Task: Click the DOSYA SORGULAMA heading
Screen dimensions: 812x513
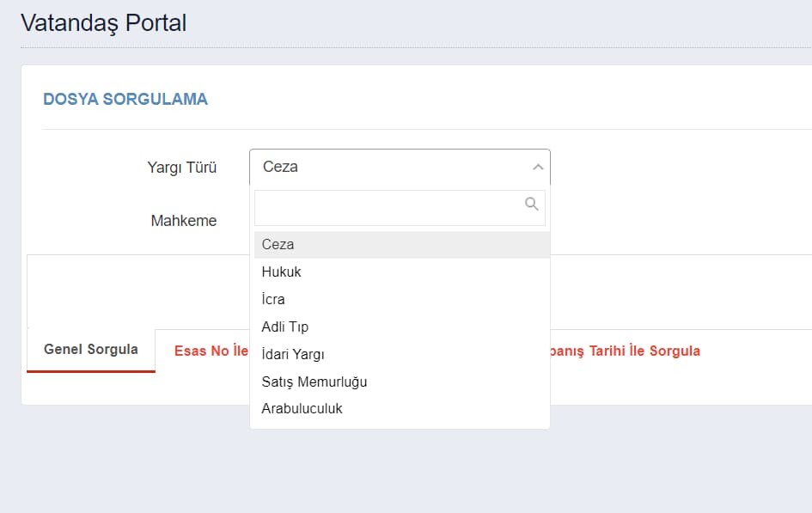Action: pos(125,99)
